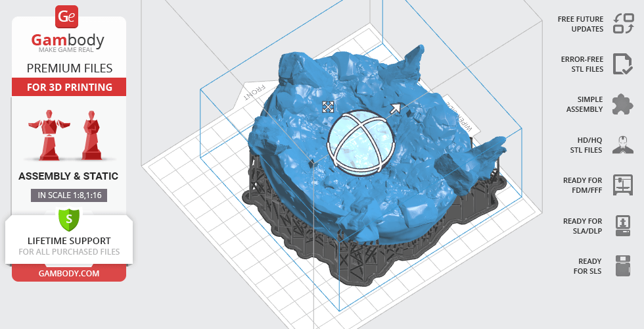Click the Ready for SLS printer icon
This screenshot has height=329, width=644.
click(622, 266)
